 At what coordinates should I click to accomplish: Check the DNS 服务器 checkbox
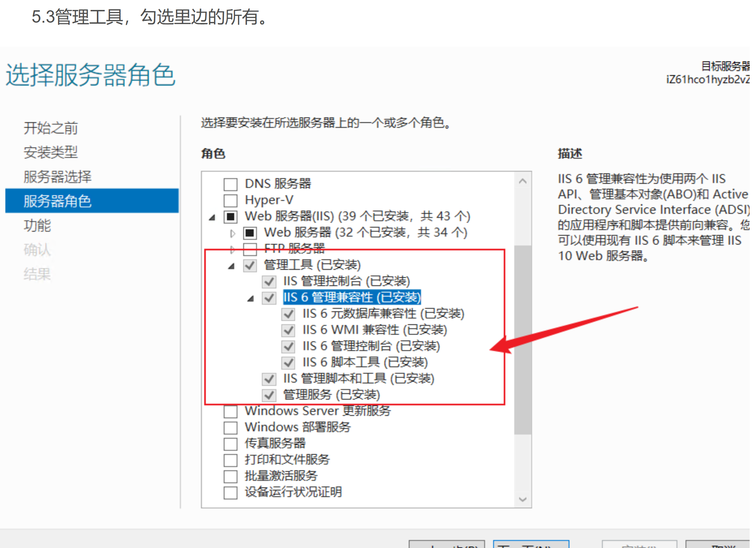[230, 184]
